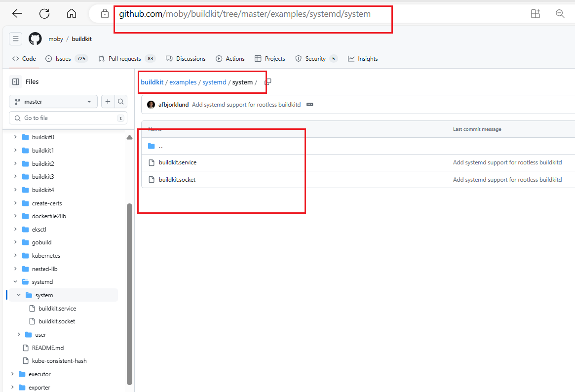Image resolution: width=575 pixels, height=392 pixels.
Task: Switch to the Code tab
Action: click(x=24, y=59)
